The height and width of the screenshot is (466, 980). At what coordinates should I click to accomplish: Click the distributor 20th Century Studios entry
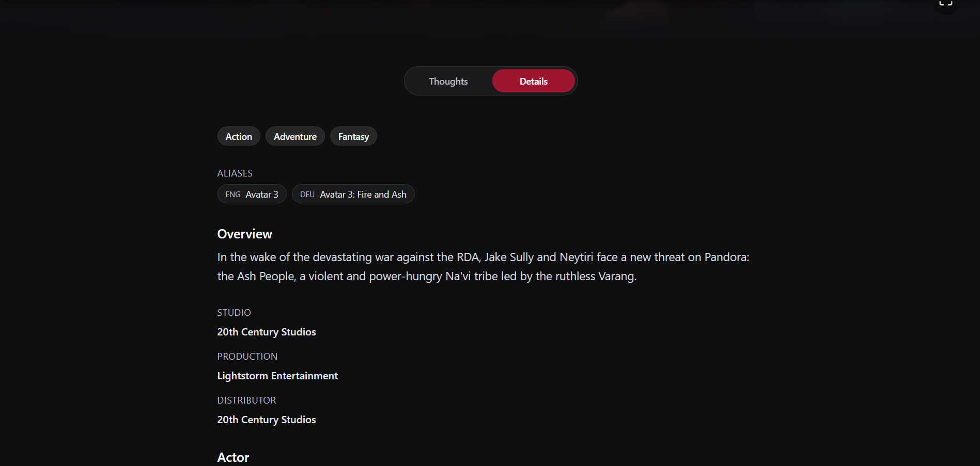(266, 420)
